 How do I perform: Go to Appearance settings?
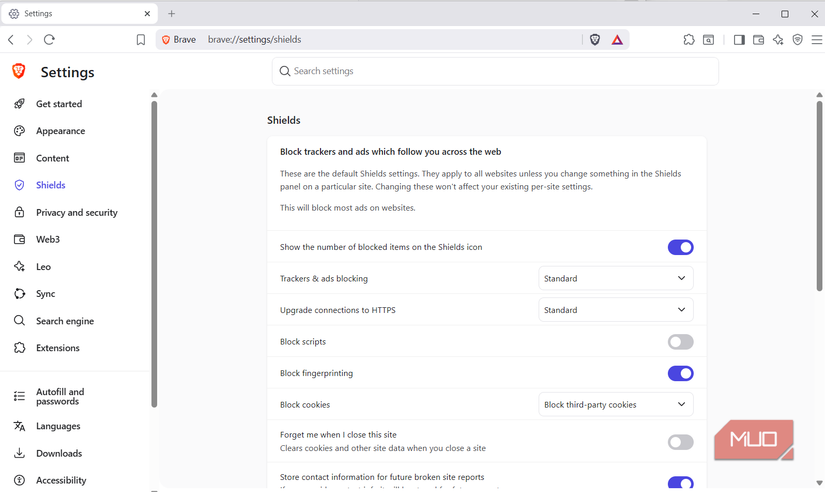click(x=61, y=131)
